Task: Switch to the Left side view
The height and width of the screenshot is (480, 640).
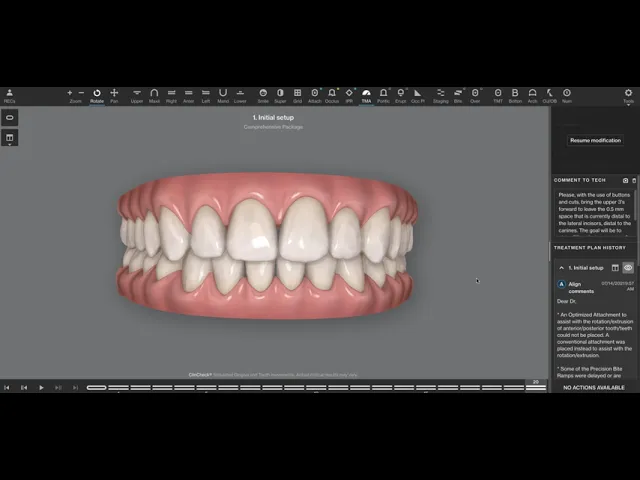Action: click(x=206, y=96)
